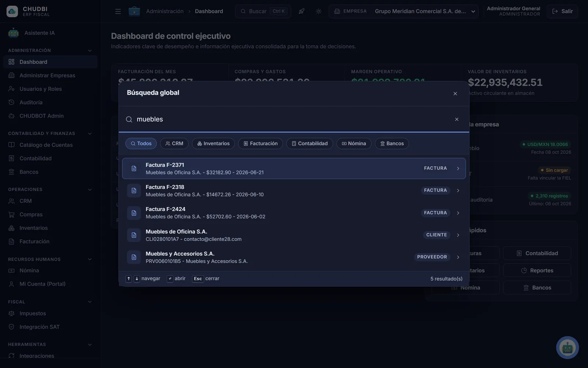Viewport: 588px width, 368px height.
Task: Open result Factura F-2371
Action: tap(294, 169)
